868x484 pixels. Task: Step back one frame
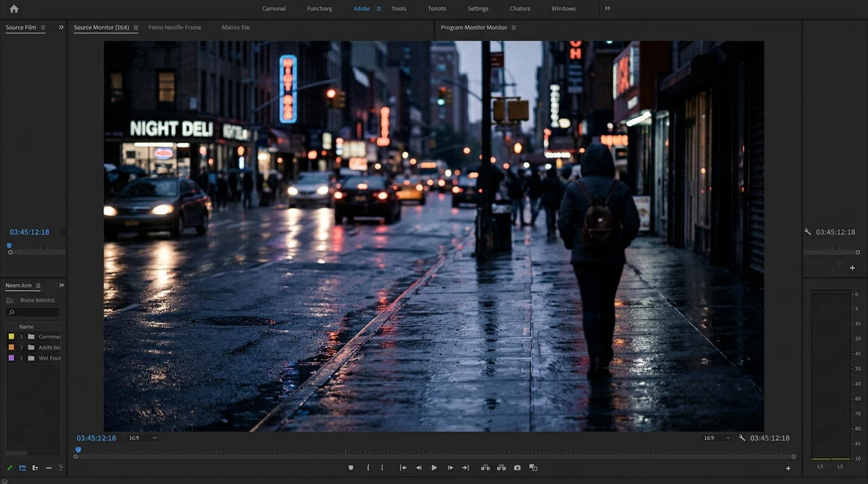(x=418, y=468)
